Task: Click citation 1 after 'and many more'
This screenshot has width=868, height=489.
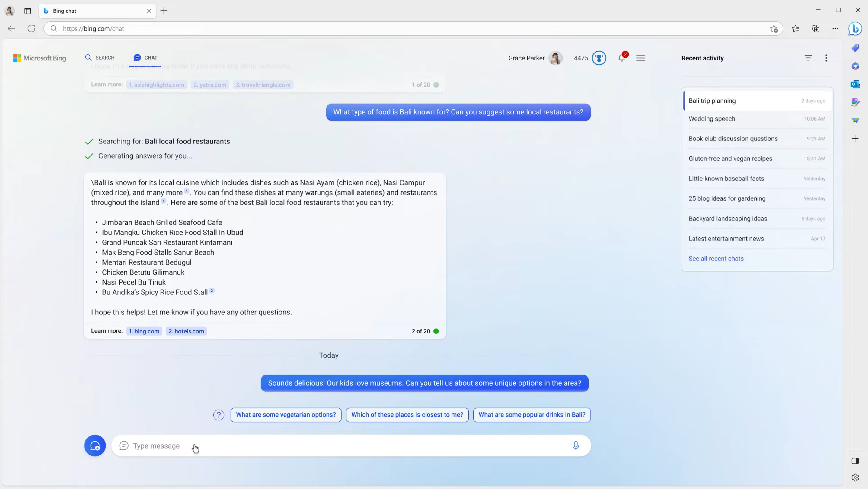Action: pyautogui.click(x=187, y=191)
